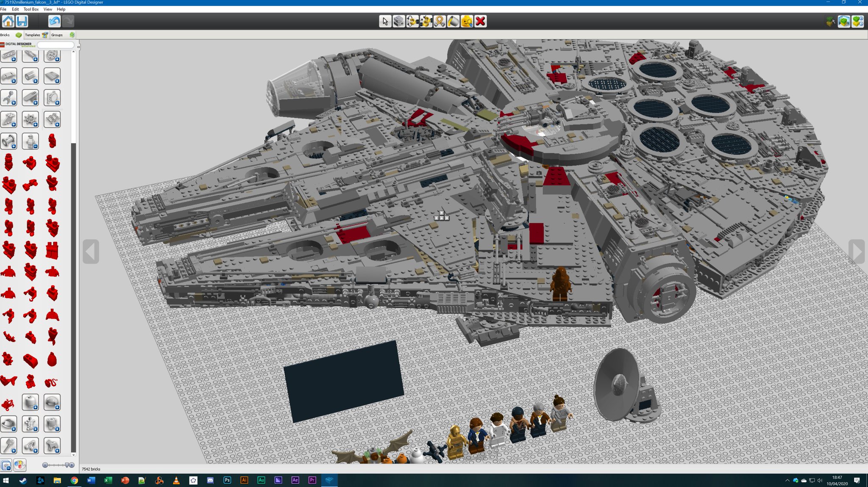Expand the shovel utensil brick category

pos(8,445)
